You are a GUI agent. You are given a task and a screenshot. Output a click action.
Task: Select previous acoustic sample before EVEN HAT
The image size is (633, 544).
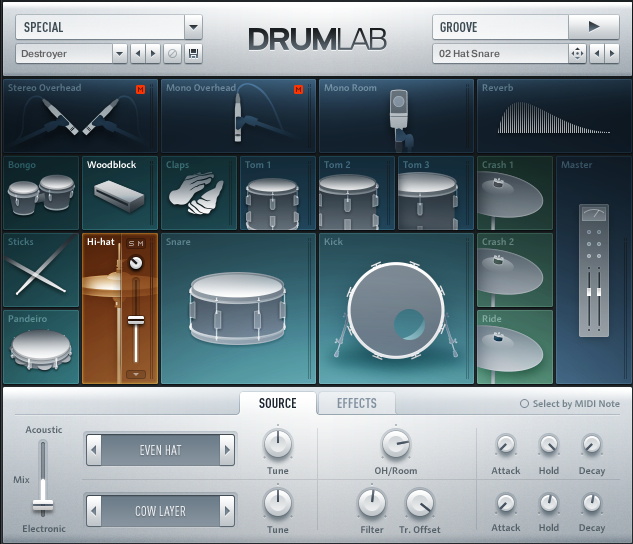[x=94, y=450]
